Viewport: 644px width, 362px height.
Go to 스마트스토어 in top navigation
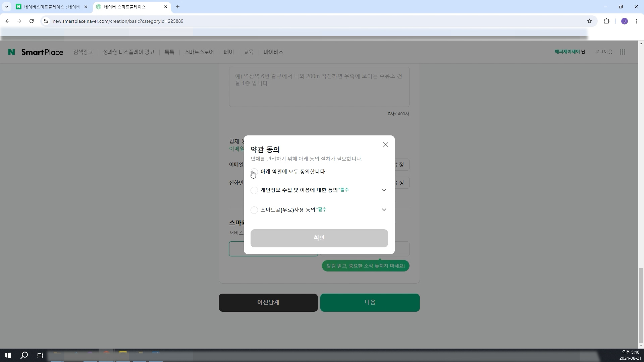pyautogui.click(x=199, y=52)
